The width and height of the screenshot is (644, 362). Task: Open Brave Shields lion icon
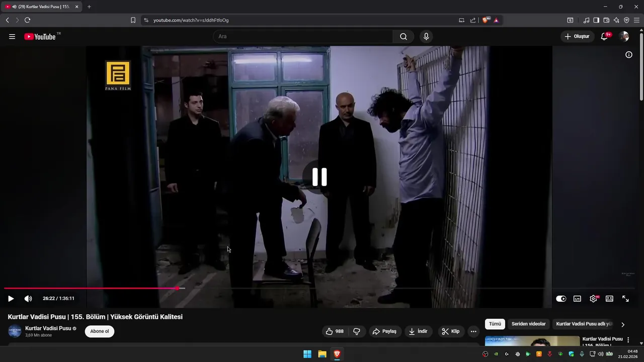tap(486, 20)
